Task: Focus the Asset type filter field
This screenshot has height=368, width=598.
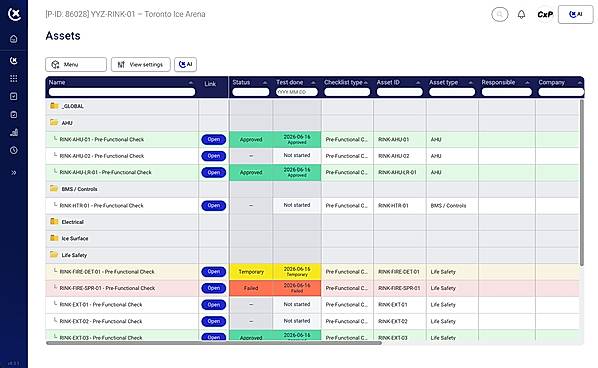Action: (x=452, y=92)
